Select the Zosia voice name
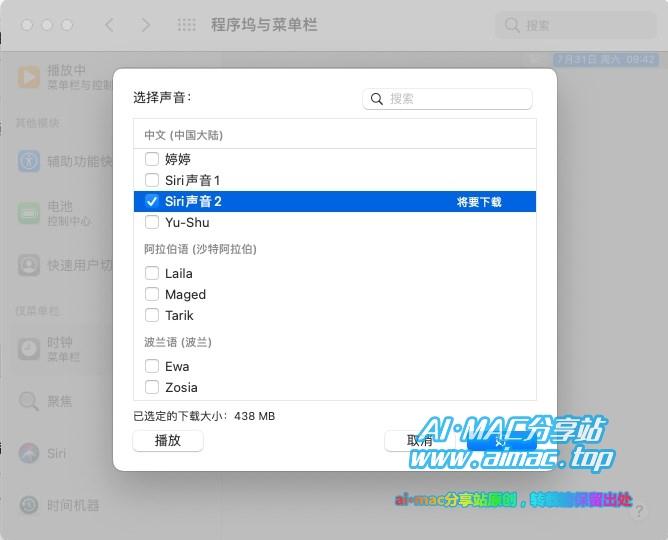Viewport: 668px width, 540px height. pyautogui.click(x=181, y=388)
